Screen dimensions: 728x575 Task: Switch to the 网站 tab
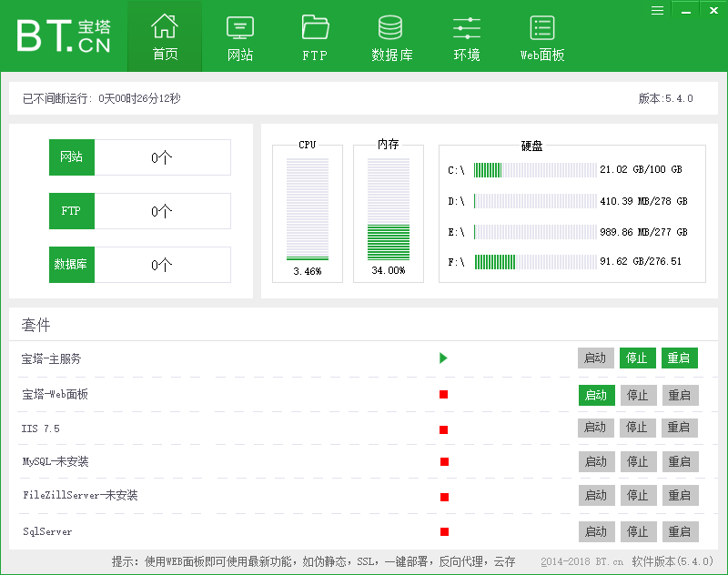coord(240,36)
